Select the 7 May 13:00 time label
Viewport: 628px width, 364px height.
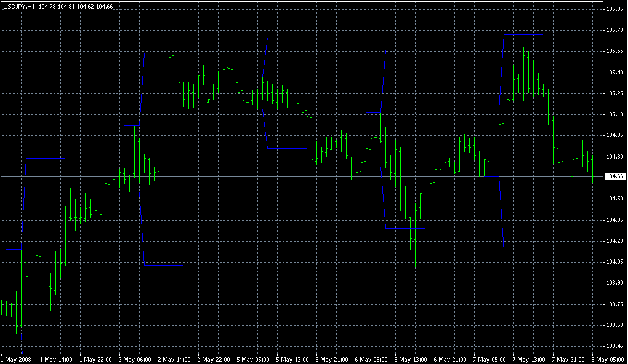pos(529,359)
